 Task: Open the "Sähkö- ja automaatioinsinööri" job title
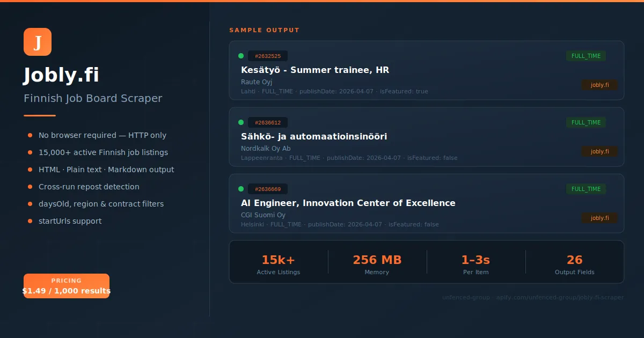[x=314, y=137]
